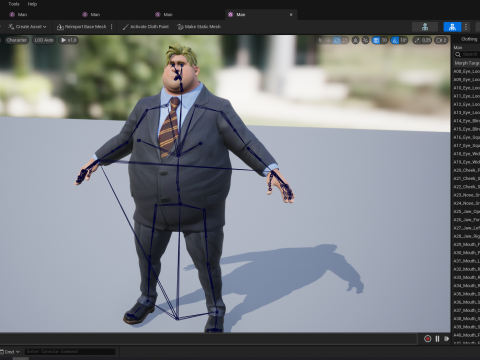Click Reimport Base Mesh
Image resolution: width=480 pixels, height=360 pixels.
tap(82, 27)
